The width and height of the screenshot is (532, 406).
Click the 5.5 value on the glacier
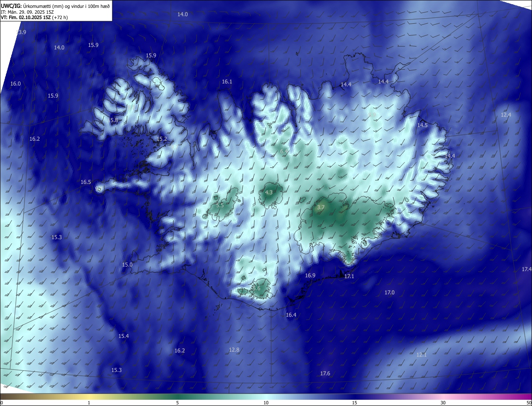coord(220,205)
